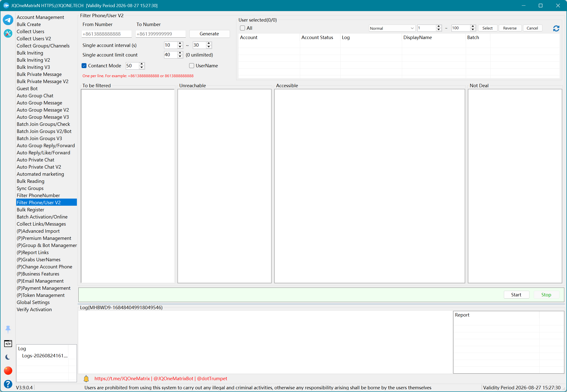Decrease the single account interval maximum value

(209, 47)
